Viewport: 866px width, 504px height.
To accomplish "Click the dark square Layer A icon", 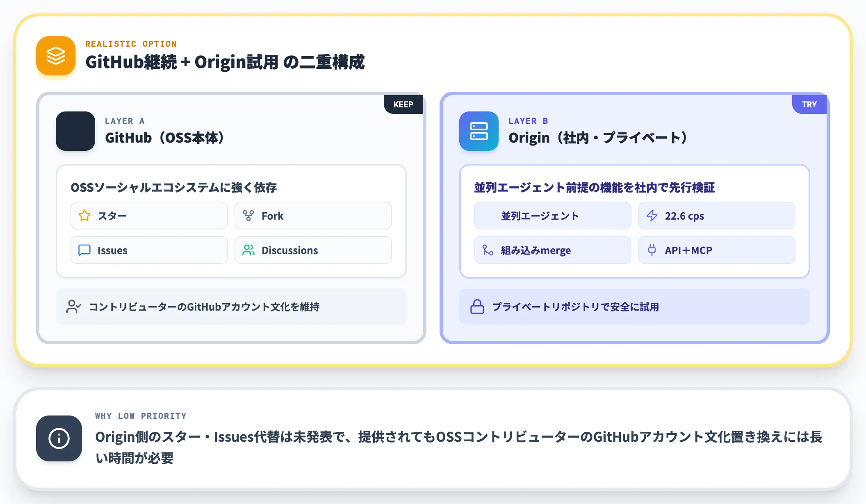I will coord(75,131).
